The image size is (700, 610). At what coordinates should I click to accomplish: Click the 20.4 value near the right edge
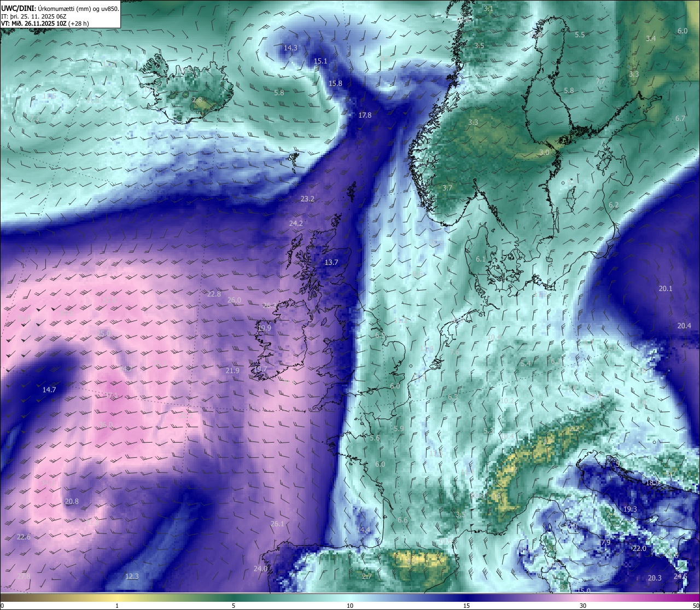pos(685,326)
